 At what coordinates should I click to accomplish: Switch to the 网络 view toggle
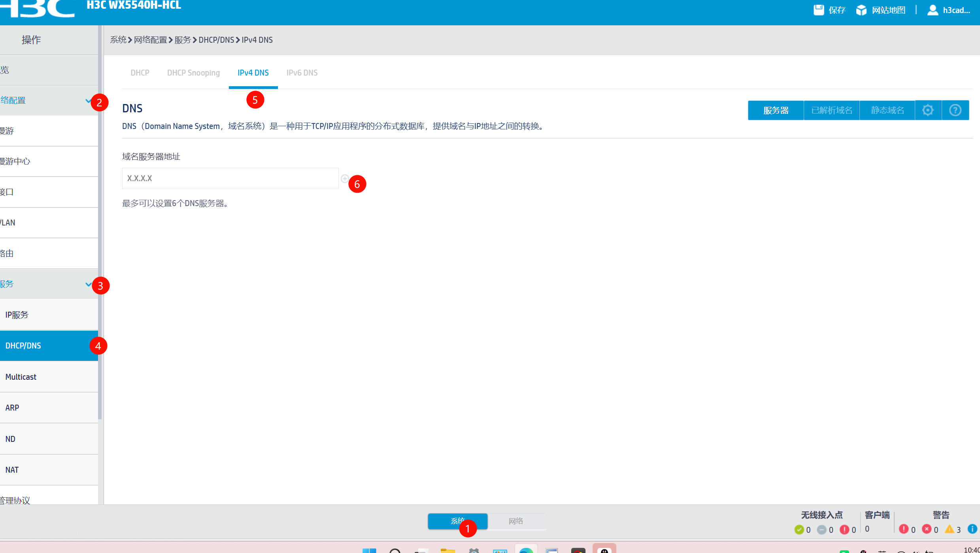tap(516, 521)
